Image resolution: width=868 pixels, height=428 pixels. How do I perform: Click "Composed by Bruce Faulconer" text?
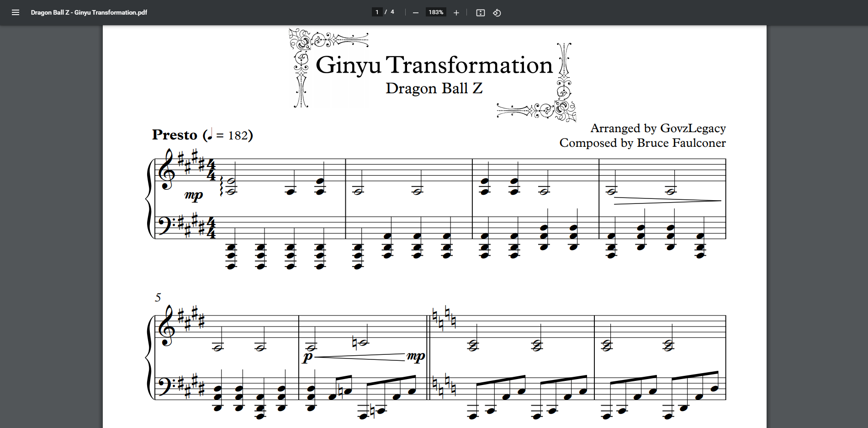click(642, 143)
